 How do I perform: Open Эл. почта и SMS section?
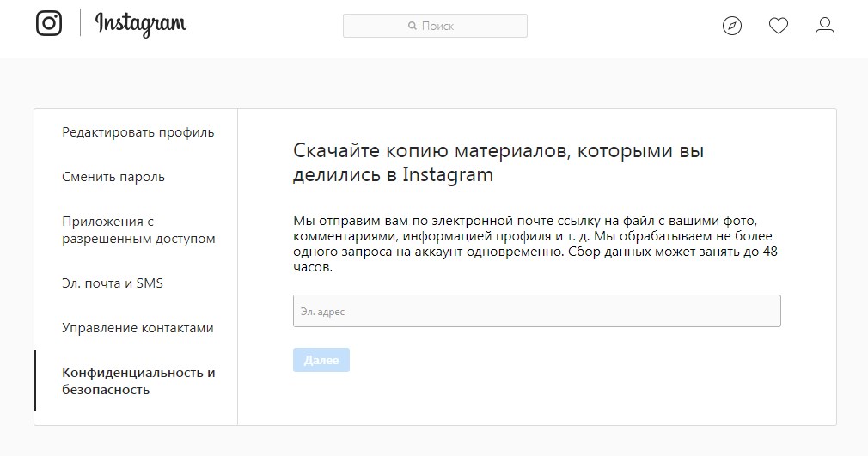(x=113, y=283)
